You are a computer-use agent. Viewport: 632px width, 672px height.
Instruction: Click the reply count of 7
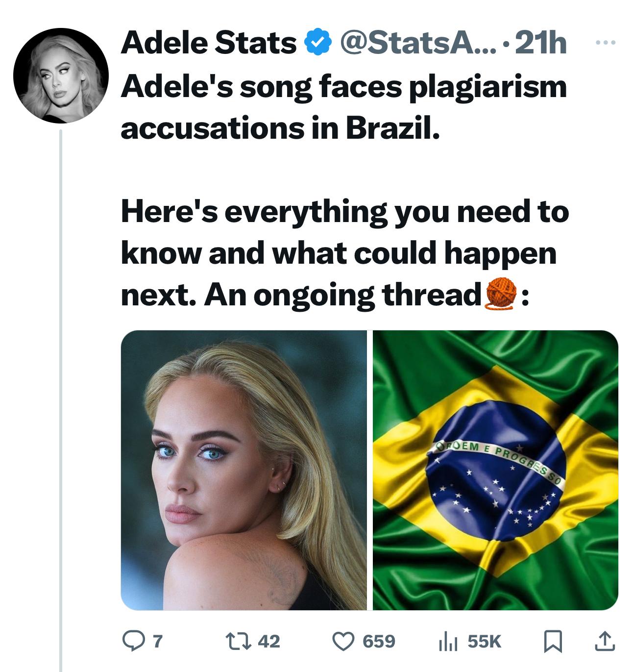tap(157, 641)
